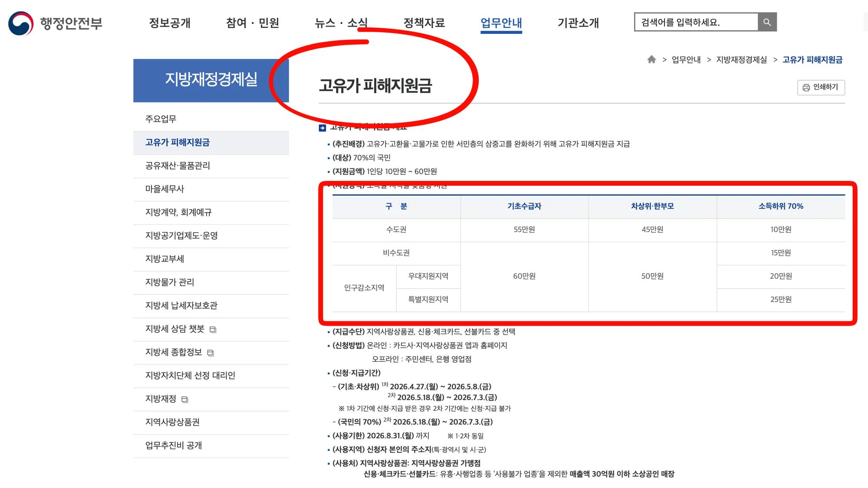Screen dimensions: 868x488
Task: Click the 15만원 table cell
Action: point(781,253)
